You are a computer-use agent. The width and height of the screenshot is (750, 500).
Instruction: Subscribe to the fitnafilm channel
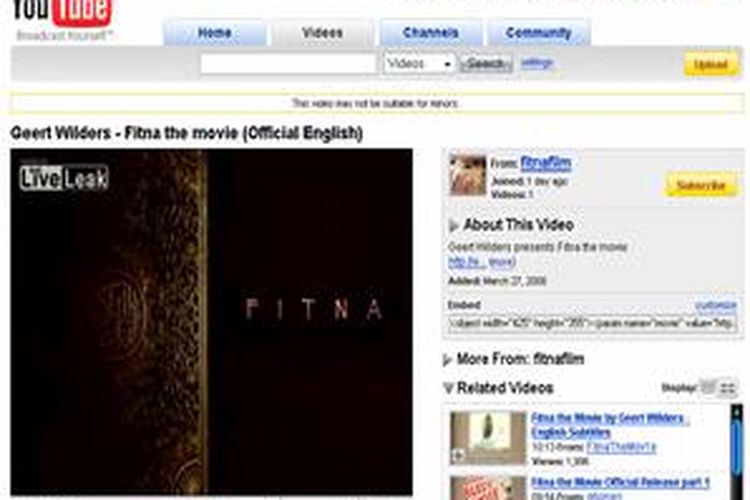click(x=701, y=185)
